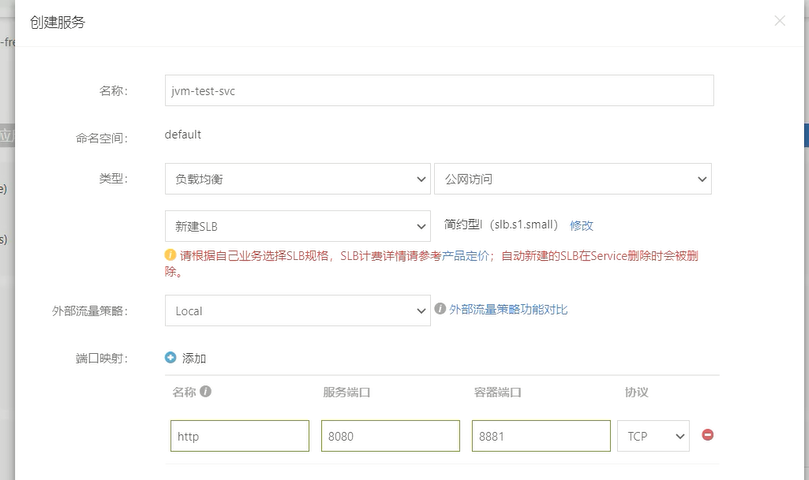Click the default namespace value
809x480 pixels.
(x=183, y=135)
